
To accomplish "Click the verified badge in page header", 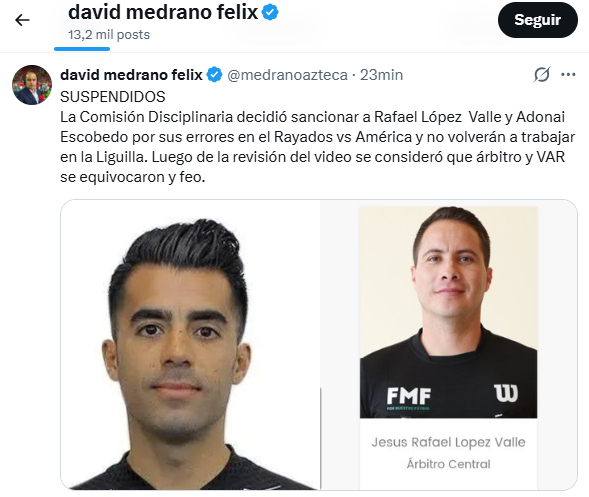I will [270, 12].
